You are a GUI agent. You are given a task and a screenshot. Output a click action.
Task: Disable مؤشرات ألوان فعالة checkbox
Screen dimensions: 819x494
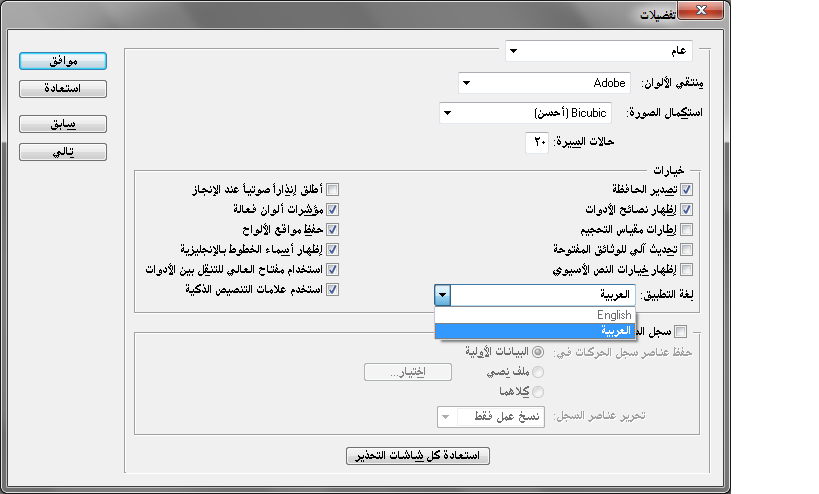pyautogui.click(x=333, y=210)
